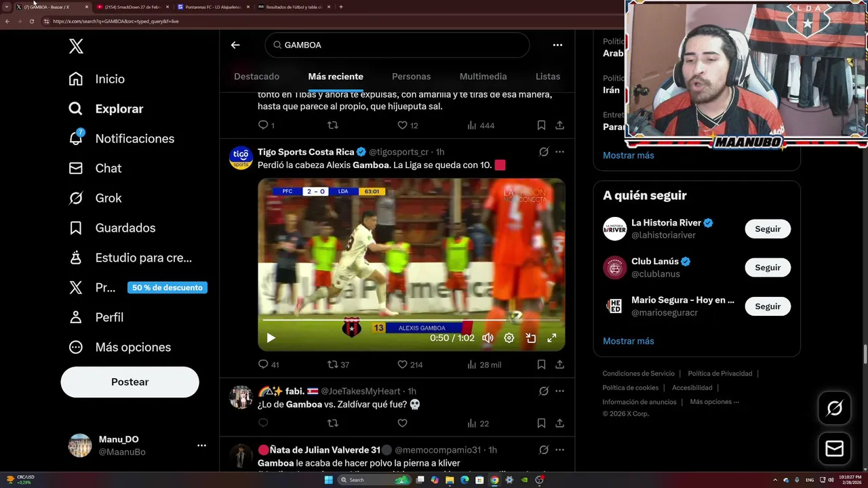
Task: Open video settings gear
Action: [509, 338]
